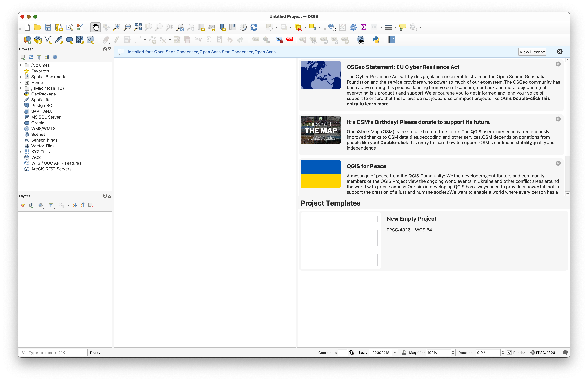Screen dimensions: 588x381
Task: Open the Temporal Controller clock icon
Action: tap(243, 27)
